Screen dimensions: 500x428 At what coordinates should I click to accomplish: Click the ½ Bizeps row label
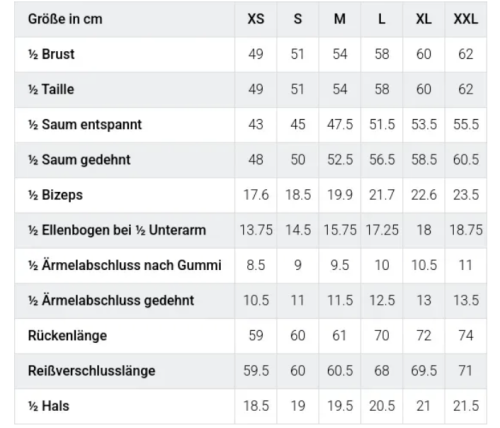(x=55, y=195)
